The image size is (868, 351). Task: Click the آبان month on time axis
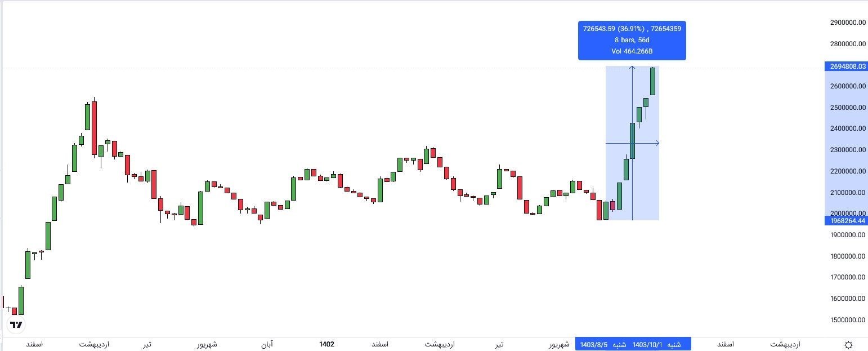267,344
